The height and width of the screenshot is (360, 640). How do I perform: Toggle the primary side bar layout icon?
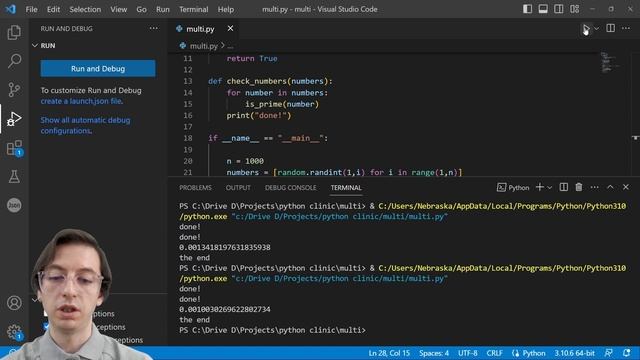pos(527,9)
